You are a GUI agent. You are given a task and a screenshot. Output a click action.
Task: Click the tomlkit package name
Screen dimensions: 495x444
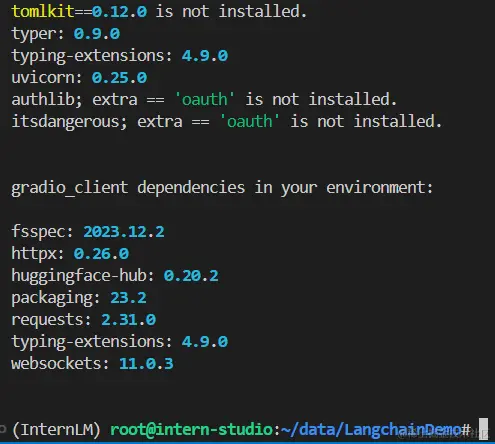point(43,12)
